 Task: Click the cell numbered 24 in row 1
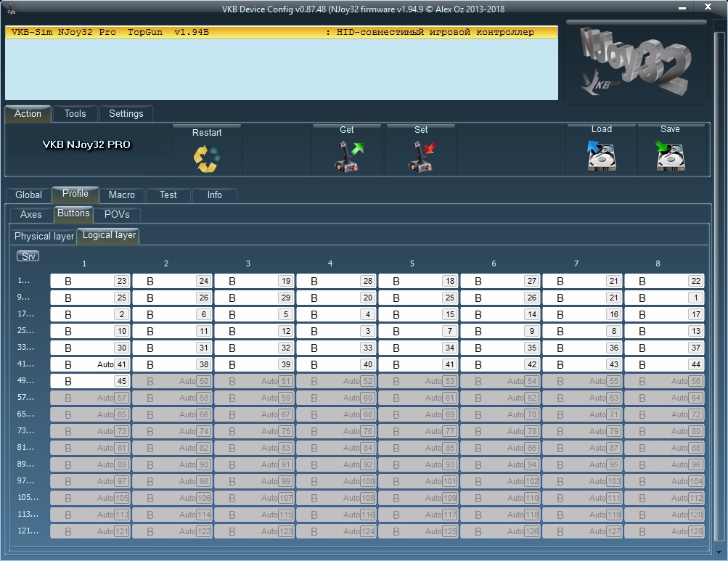tap(172, 281)
